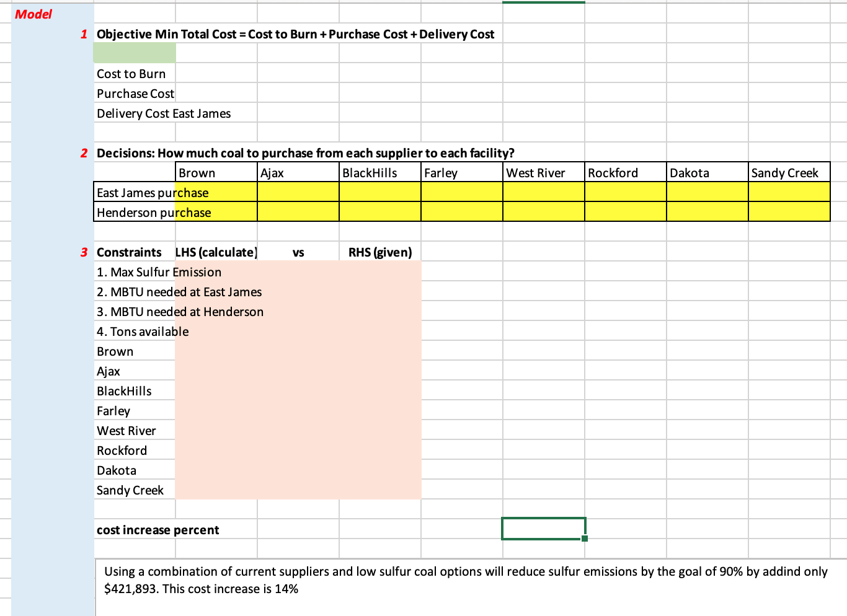Image resolution: width=847 pixels, height=616 pixels.
Task: Select Henderson purchase cell under Dakota
Action: pyautogui.click(x=707, y=212)
